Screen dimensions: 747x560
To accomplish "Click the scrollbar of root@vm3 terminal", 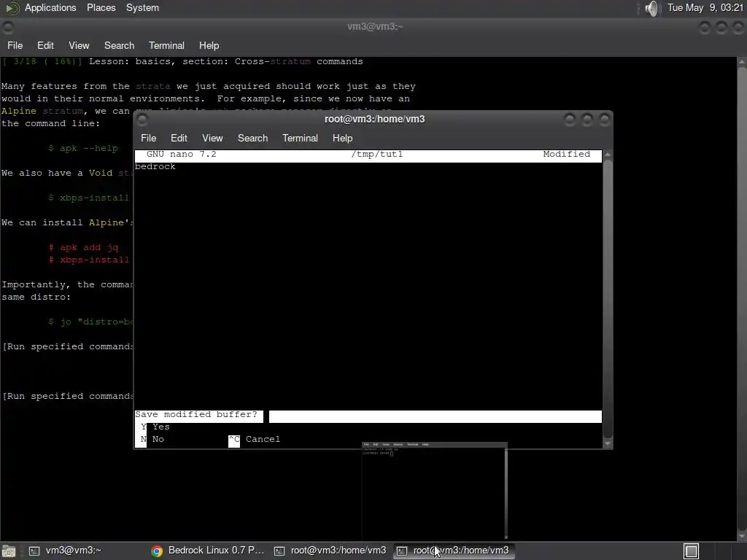I will tap(608, 298).
